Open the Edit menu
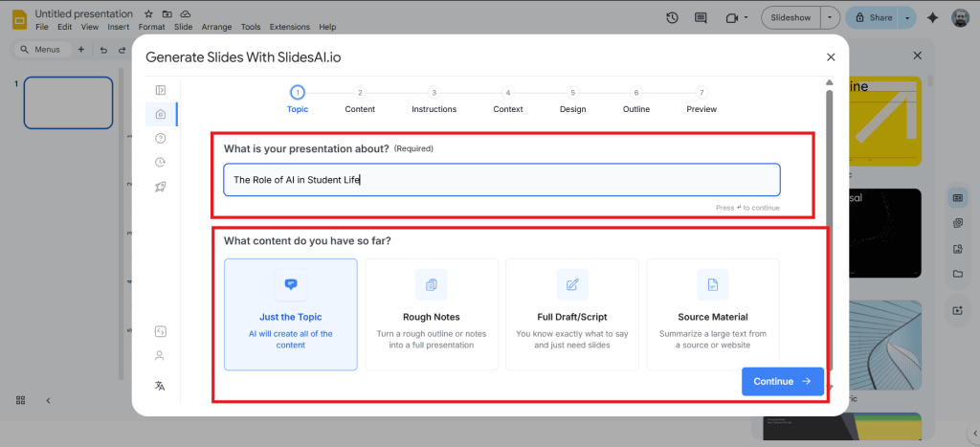Image resolution: width=980 pixels, height=447 pixels. [64, 27]
